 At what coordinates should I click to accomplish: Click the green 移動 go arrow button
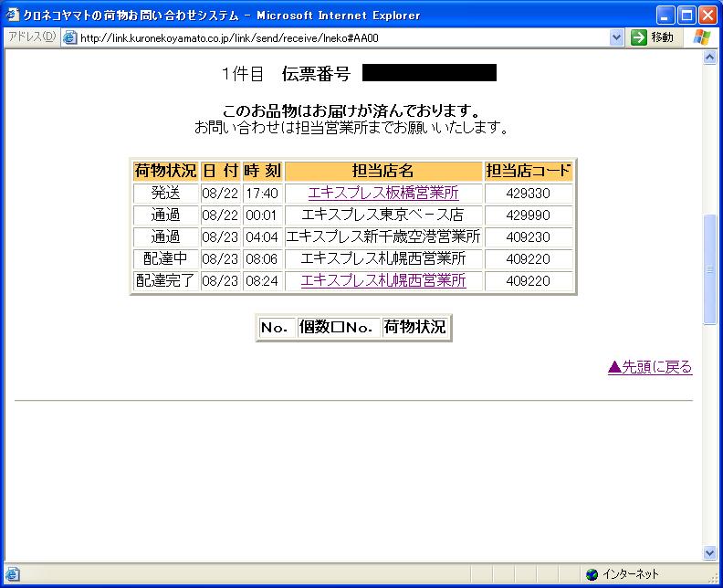coord(639,37)
